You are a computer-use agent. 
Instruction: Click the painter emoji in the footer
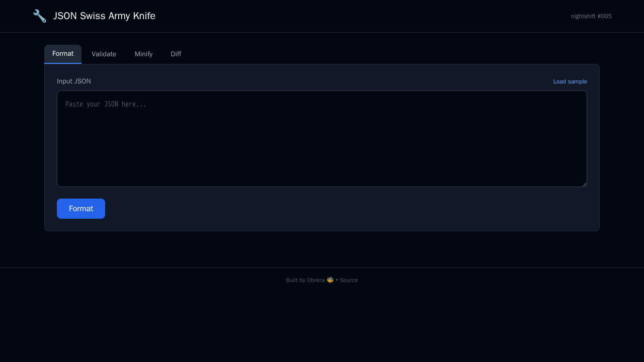click(330, 280)
